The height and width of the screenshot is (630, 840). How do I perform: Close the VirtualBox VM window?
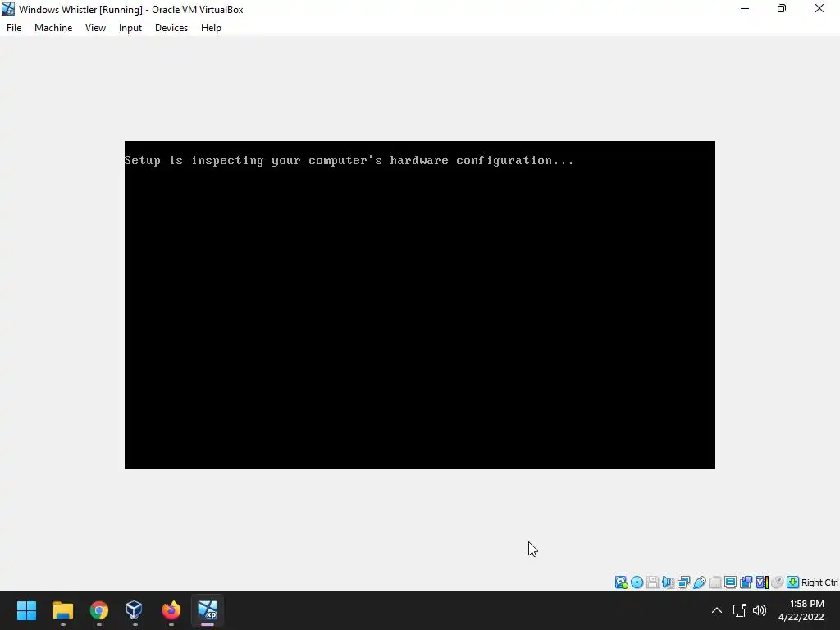819,8
